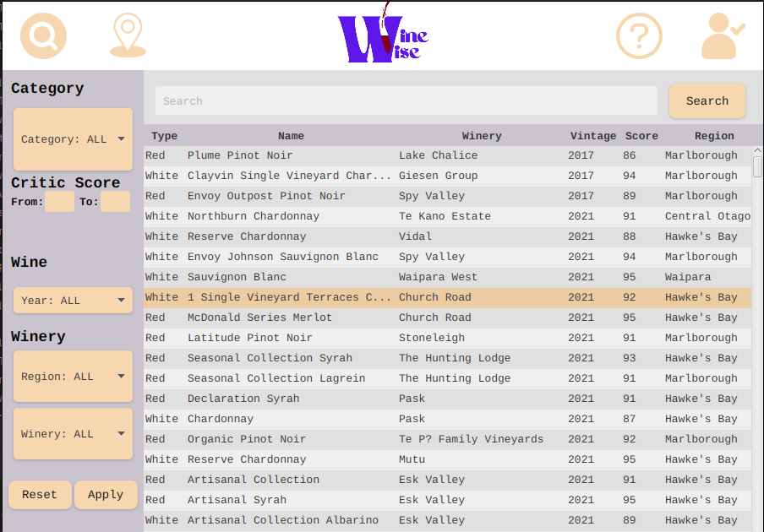Select the Artisanal Collection Albarino row
Viewport: 764px width, 532px height.
(x=447, y=520)
